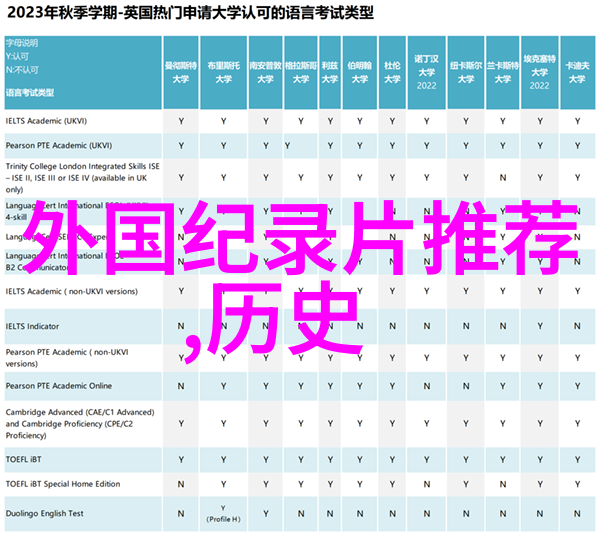The height and width of the screenshot is (536, 600).
Task: Select the '兰卡斯特大学' column header
Action: (x=503, y=72)
